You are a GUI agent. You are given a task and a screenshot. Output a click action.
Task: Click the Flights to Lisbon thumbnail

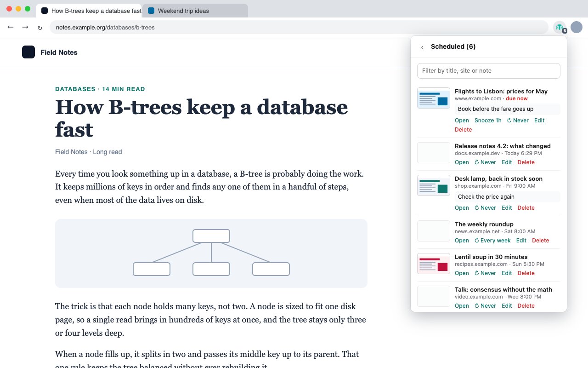(434, 98)
